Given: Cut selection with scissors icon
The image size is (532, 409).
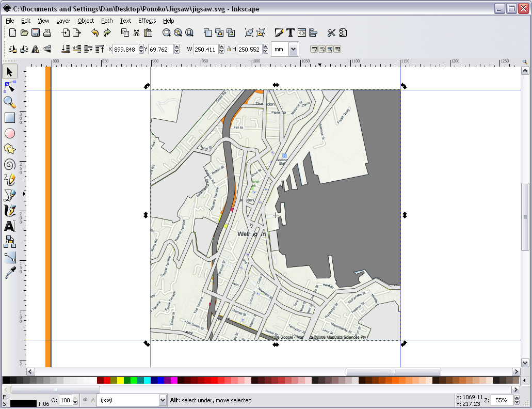Looking at the screenshot, I should pyautogui.click(x=136, y=33).
